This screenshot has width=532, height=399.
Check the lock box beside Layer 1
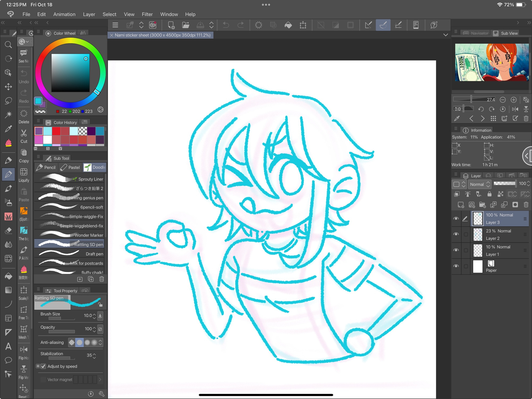click(466, 250)
